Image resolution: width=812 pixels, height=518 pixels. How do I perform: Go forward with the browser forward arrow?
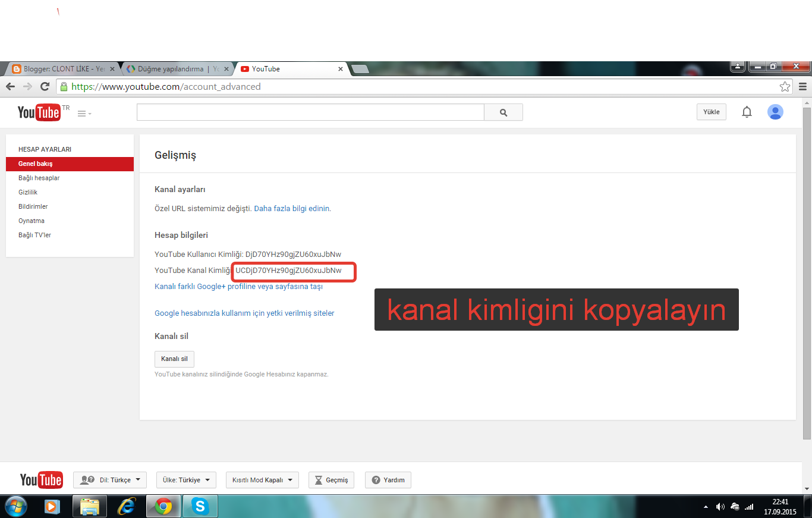coord(27,87)
